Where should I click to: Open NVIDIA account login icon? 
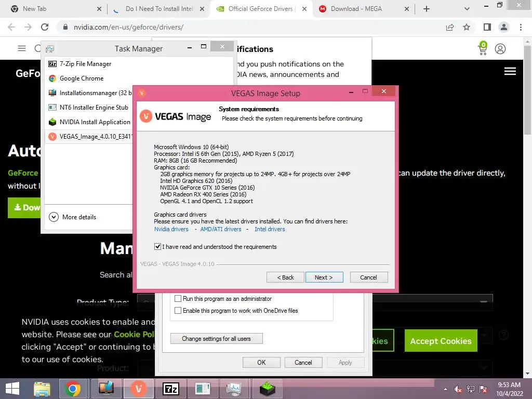[500, 49]
